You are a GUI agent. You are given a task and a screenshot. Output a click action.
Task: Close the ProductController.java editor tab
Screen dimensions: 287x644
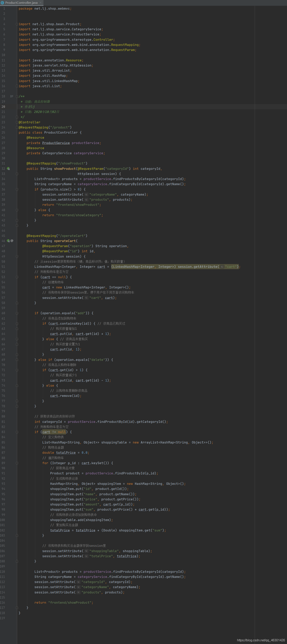[41, 3]
